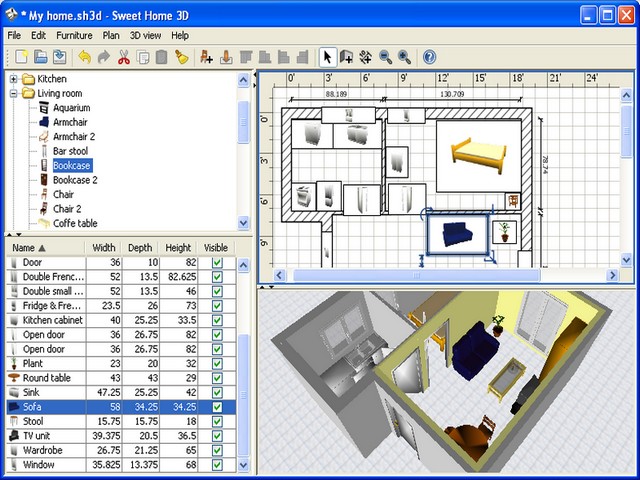Click the plan horizontal scrollbar thumb
The image size is (640, 480).
(417, 275)
